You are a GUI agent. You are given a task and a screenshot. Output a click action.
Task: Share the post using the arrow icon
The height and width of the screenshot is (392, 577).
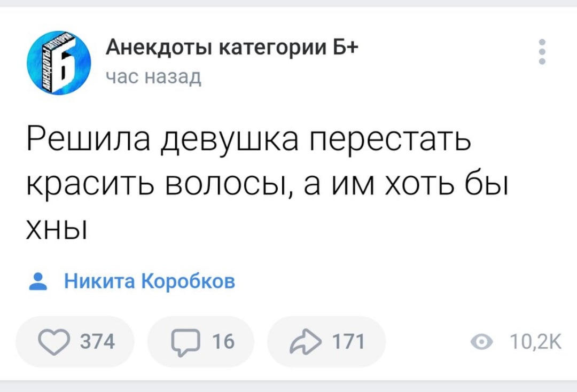pos(306,342)
